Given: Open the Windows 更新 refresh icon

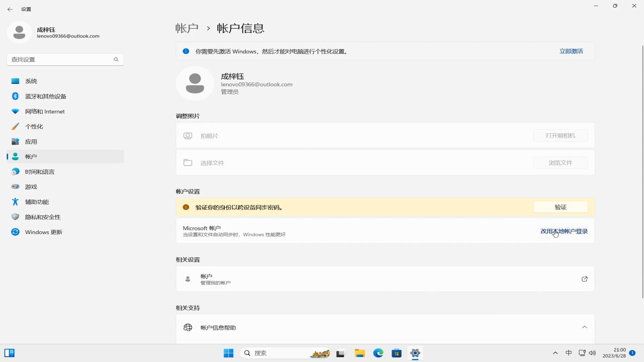Looking at the screenshot, I should [x=15, y=232].
